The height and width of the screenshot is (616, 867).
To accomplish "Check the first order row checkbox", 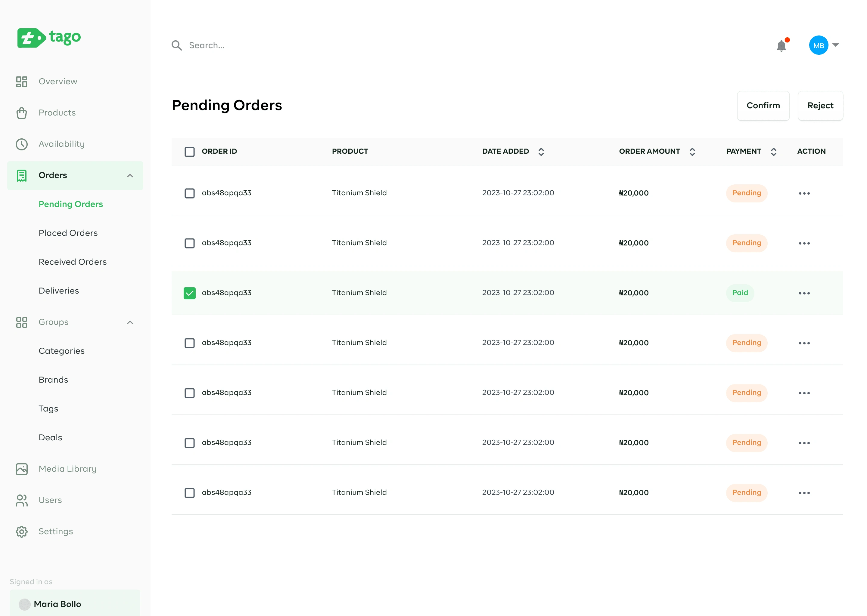I will (189, 193).
